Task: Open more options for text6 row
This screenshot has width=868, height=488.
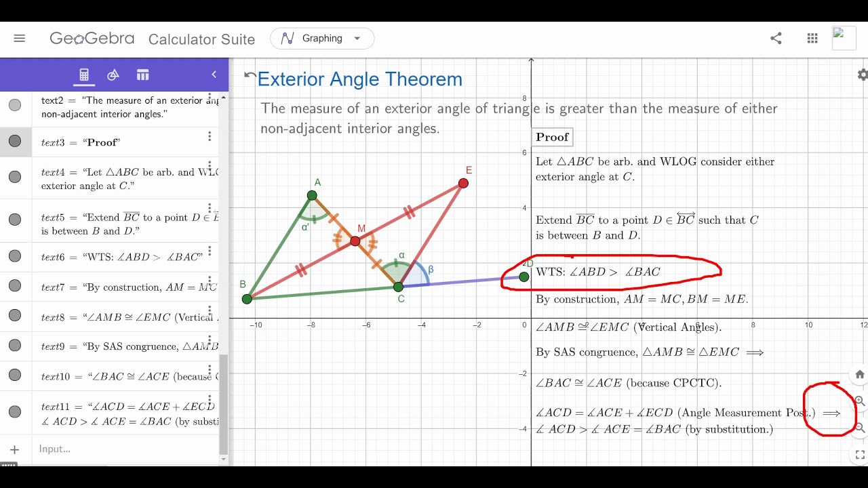Action: pyautogui.click(x=210, y=251)
